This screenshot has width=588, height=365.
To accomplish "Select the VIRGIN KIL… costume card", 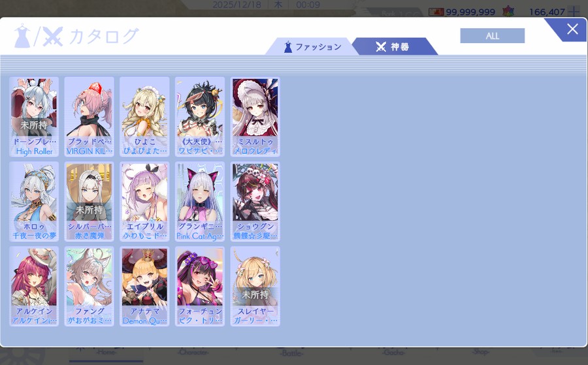I will [x=90, y=116].
